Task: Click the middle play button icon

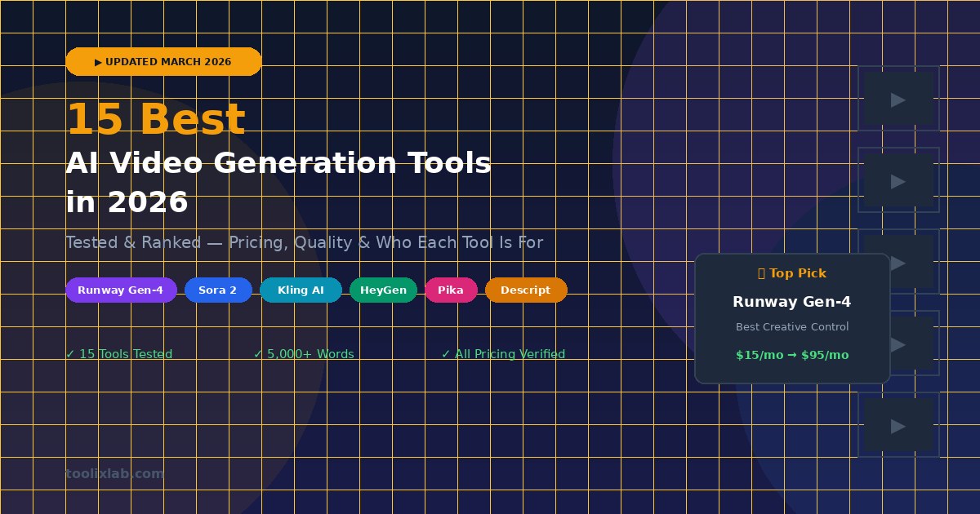Action: (x=898, y=263)
